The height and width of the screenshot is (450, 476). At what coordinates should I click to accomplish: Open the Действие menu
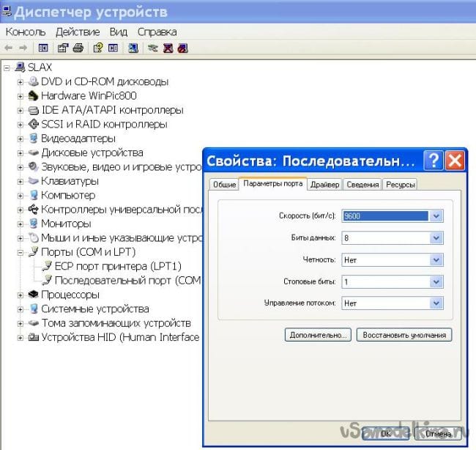coord(78,32)
